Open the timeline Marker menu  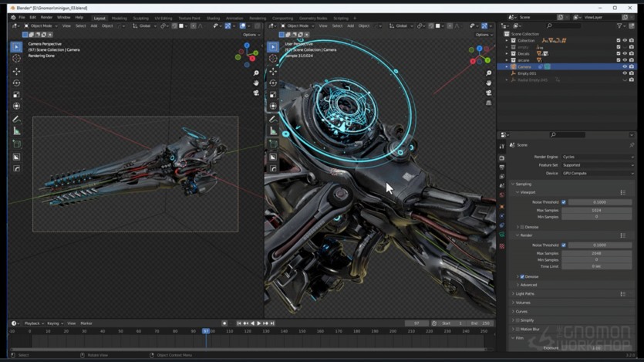[x=86, y=323]
